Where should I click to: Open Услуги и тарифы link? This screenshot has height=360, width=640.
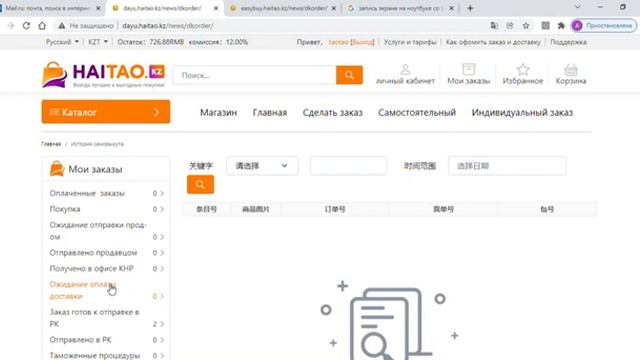coord(410,42)
